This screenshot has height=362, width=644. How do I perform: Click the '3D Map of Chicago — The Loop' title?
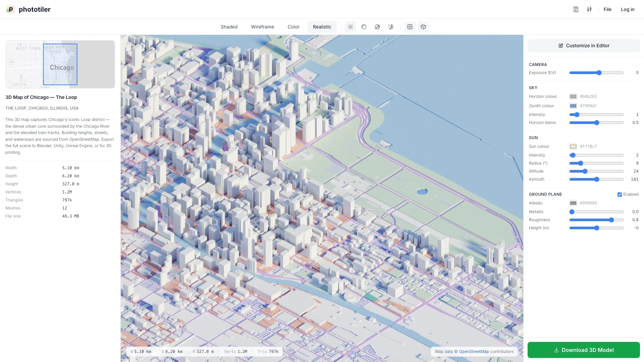point(41,97)
